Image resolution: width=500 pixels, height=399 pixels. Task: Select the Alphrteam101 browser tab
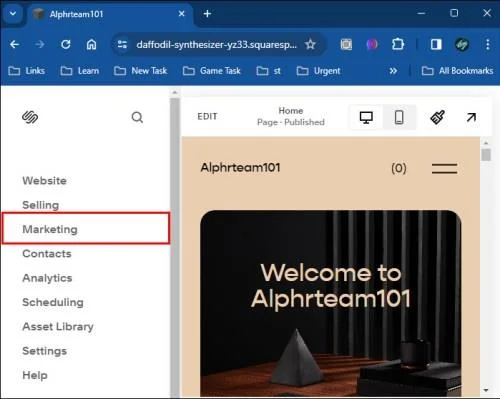coord(110,14)
